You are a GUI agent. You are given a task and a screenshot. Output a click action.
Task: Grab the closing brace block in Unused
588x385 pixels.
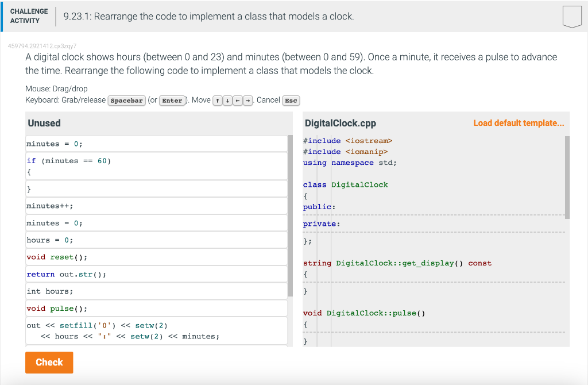point(156,188)
